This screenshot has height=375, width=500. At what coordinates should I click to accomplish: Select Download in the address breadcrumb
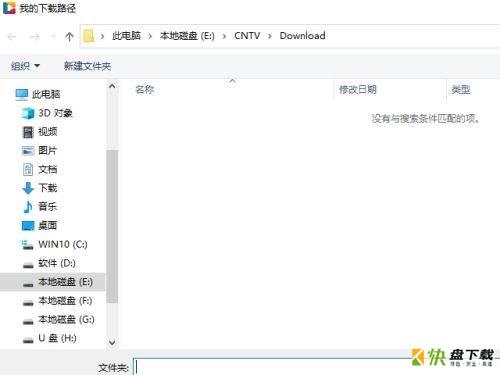(302, 36)
